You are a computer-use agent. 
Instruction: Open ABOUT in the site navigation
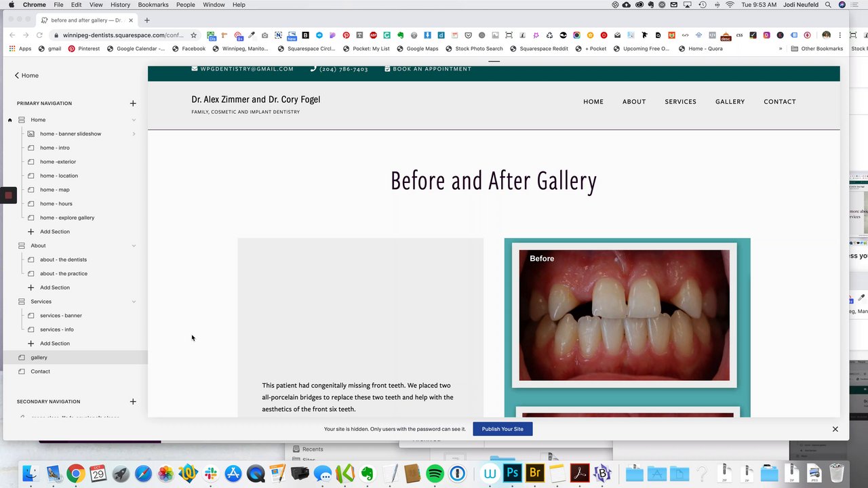pos(634,102)
